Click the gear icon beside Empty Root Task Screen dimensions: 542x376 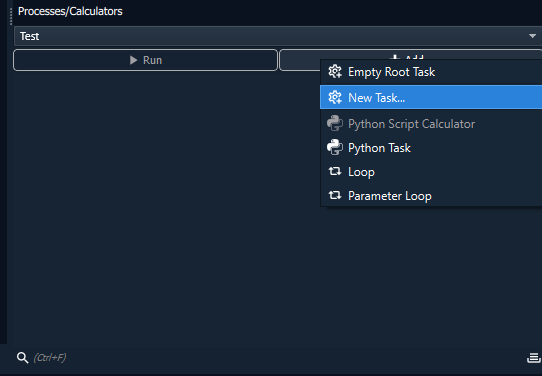coord(335,72)
